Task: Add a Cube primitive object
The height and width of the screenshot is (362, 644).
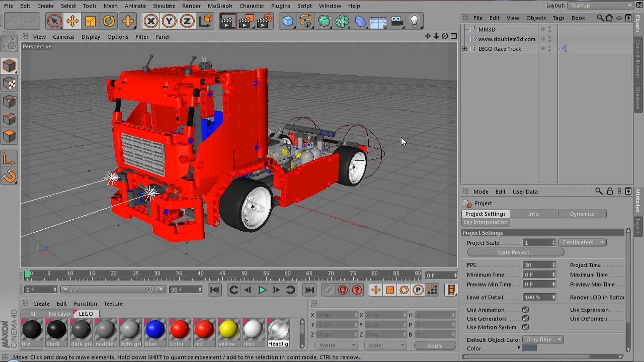Action: coord(288,21)
